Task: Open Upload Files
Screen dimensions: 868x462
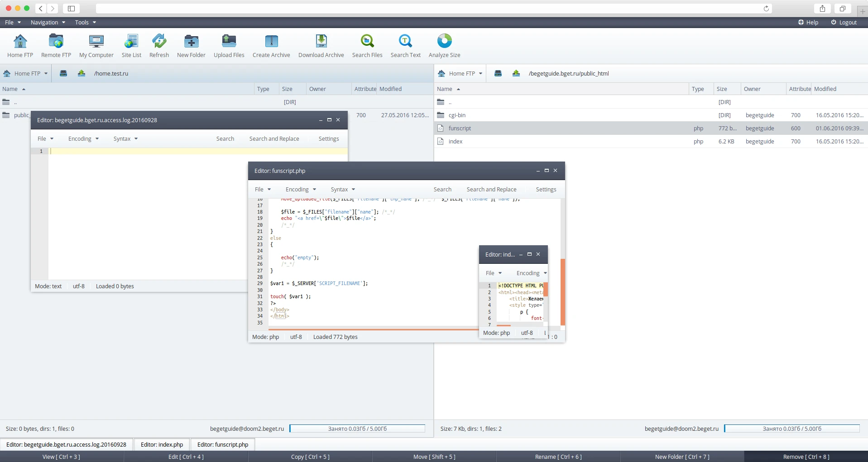Action: coord(229,45)
